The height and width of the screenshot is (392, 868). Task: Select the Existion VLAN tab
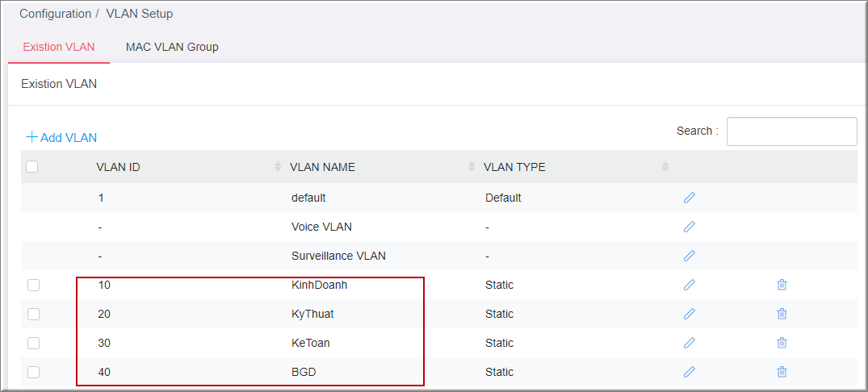(59, 47)
